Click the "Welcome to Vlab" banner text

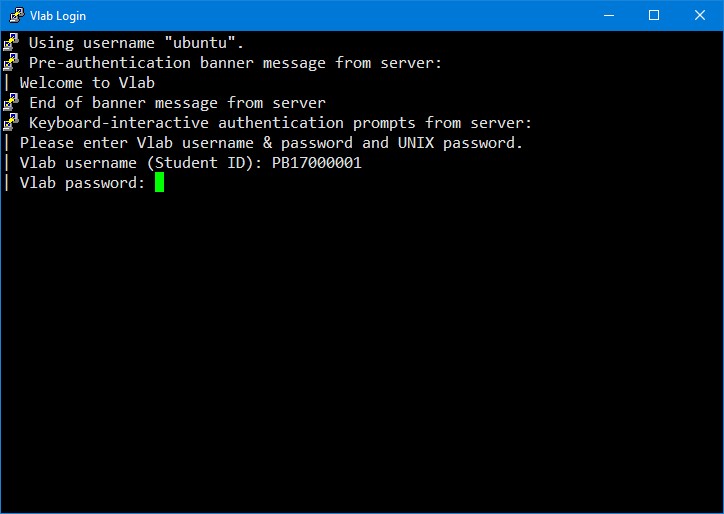pyautogui.click(x=87, y=83)
